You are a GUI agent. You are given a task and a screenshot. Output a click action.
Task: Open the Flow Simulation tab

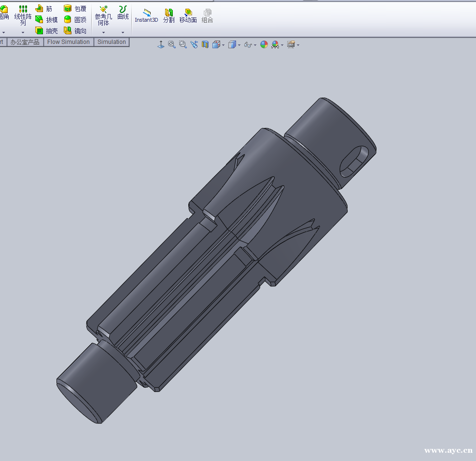(x=68, y=42)
